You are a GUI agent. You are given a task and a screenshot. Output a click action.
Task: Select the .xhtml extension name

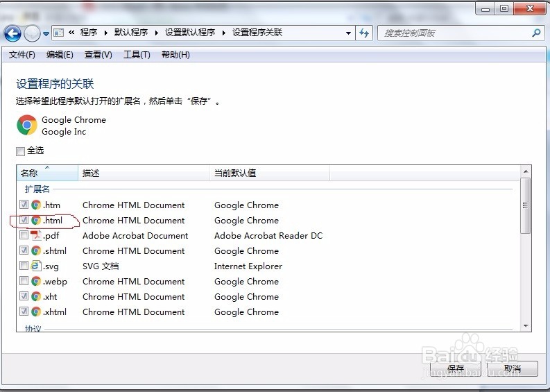[55, 312]
